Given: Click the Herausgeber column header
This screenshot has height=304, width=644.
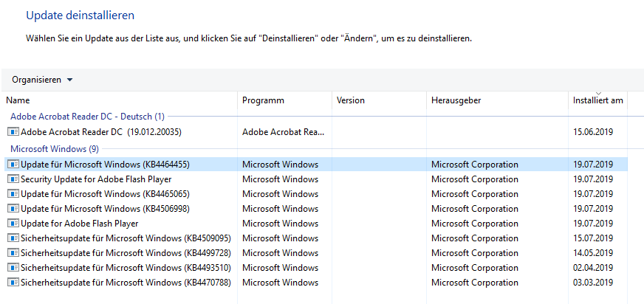Looking at the screenshot, I should tap(456, 100).
